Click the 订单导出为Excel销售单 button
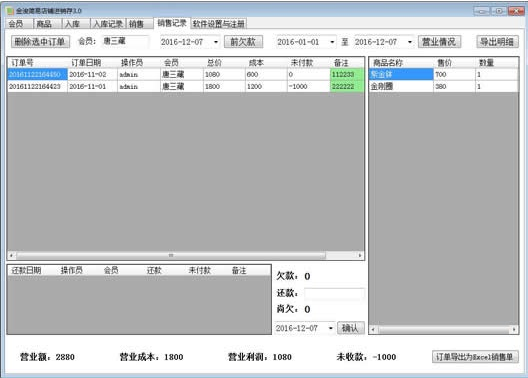 click(x=475, y=357)
